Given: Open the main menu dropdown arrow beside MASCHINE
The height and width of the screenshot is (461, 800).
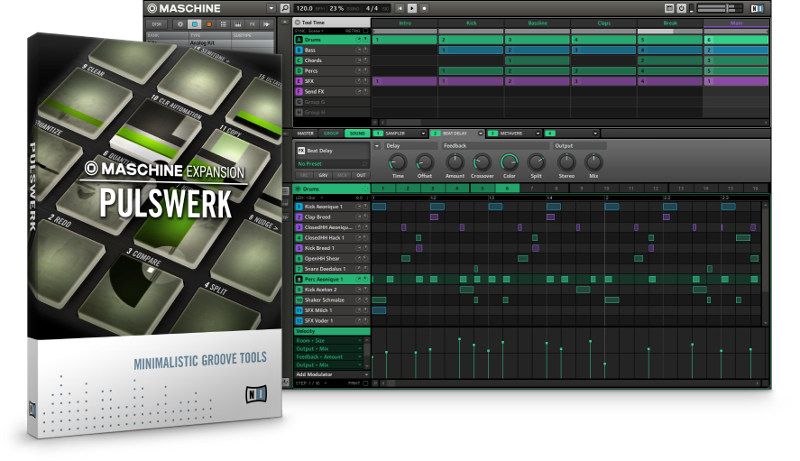Looking at the screenshot, I should [271, 8].
